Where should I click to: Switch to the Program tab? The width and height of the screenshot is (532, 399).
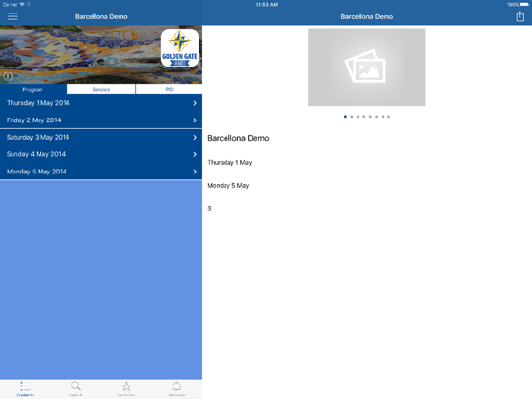(33, 90)
